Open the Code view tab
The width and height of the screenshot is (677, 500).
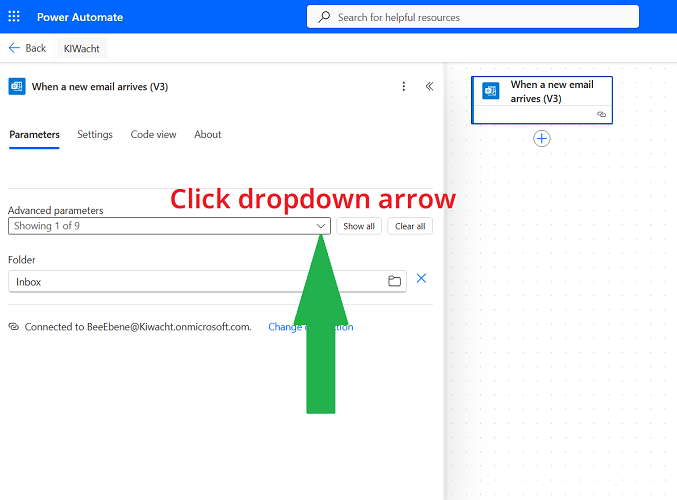(153, 135)
